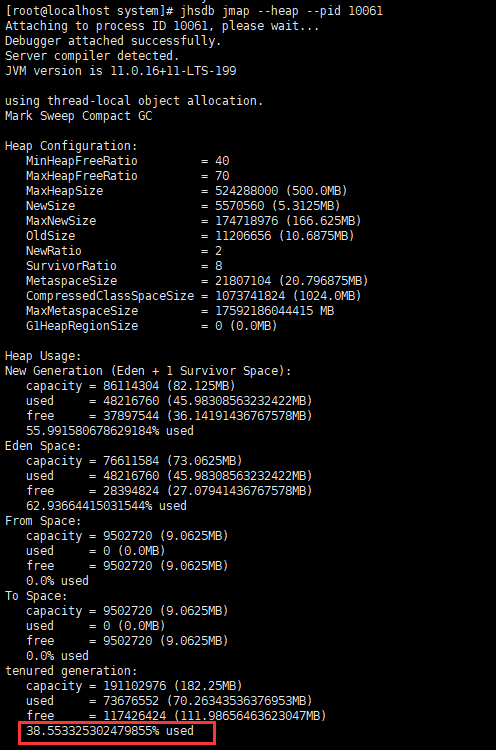Click the To Space heading

click(36, 596)
